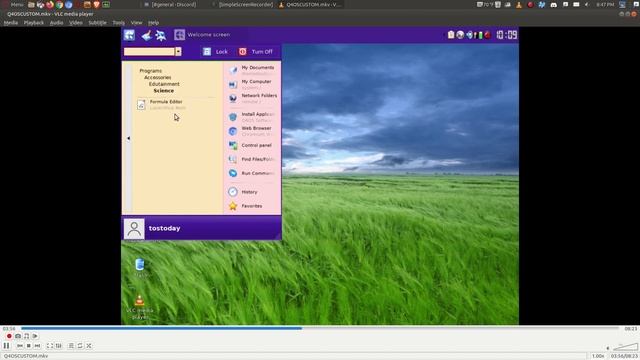Toggle VLC fullscreen mode
Viewport: 640px width, 360px height.
(x=49, y=346)
